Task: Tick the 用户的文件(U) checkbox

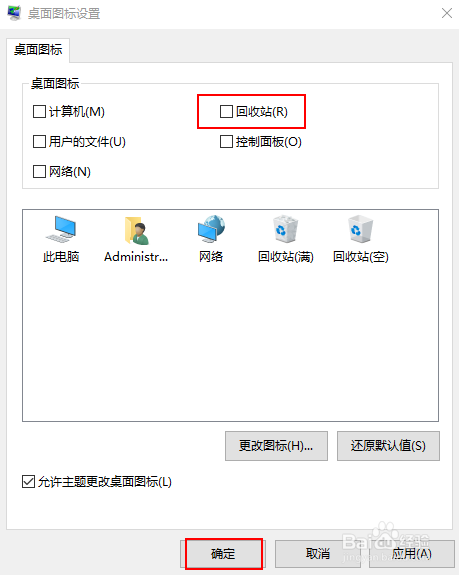Action: point(39,142)
